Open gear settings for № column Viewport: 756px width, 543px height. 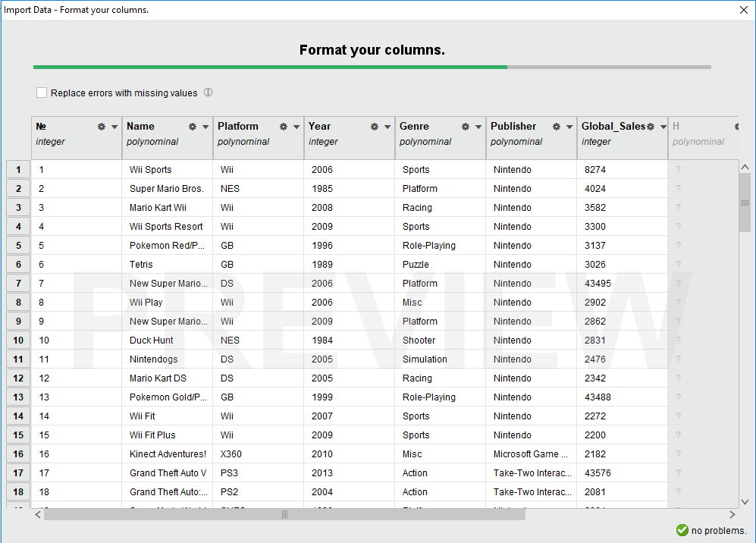pyautogui.click(x=102, y=127)
